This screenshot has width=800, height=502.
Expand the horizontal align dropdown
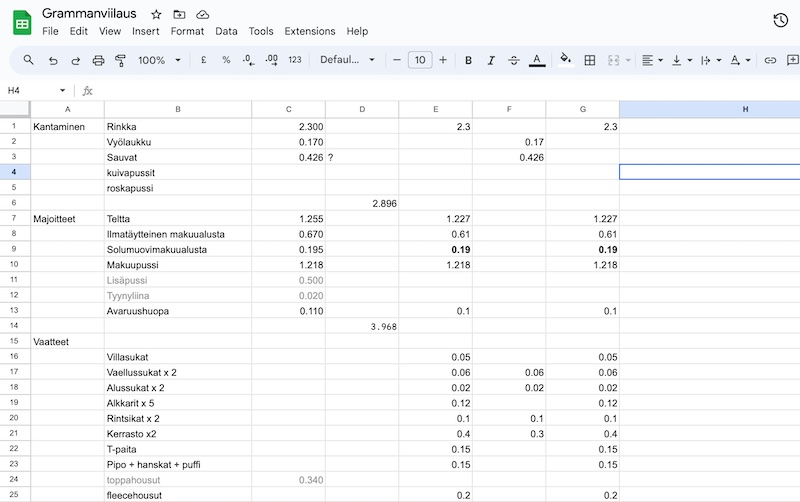point(652,60)
